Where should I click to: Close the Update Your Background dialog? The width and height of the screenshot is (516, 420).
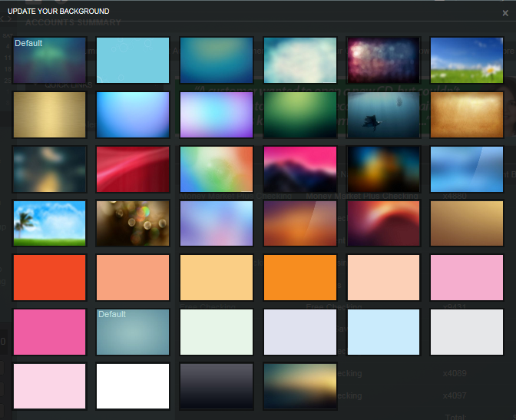pyautogui.click(x=505, y=13)
